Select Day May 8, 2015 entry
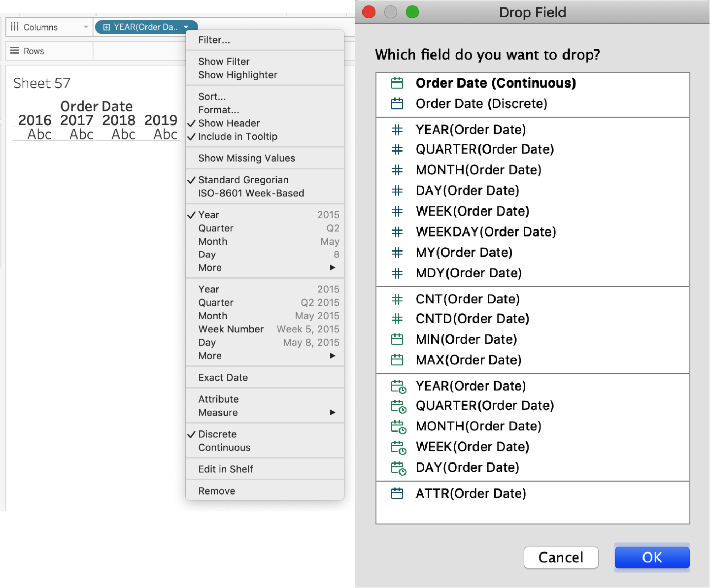This screenshot has height=588, width=710. [x=265, y=342]
